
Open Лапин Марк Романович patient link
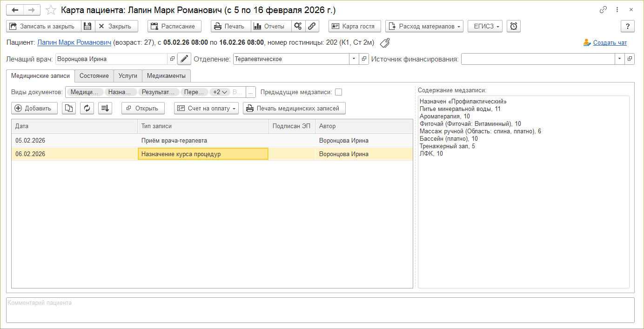point(74,42)
